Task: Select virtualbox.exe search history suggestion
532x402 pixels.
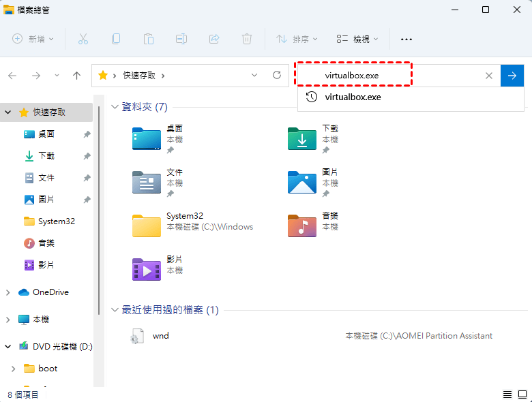Action: pyautogui.click(x=411, y=97)
